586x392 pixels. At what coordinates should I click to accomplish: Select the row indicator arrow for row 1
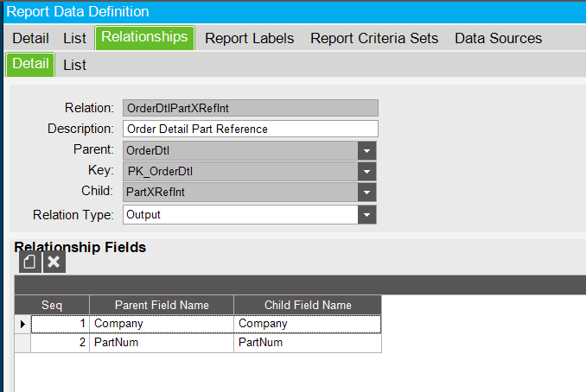coord(22,324)
